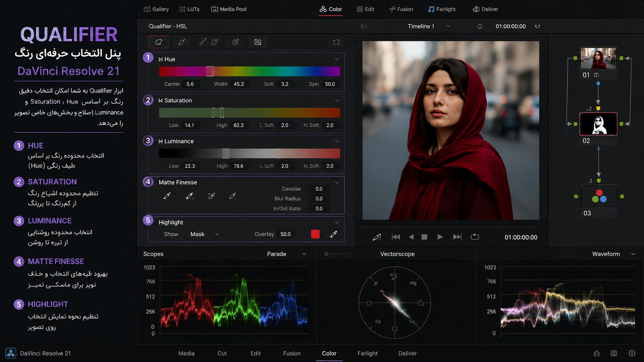Click the eyedropper next to highlight swatch
This screenshot has width=644, height=362.
click(334, 234)
